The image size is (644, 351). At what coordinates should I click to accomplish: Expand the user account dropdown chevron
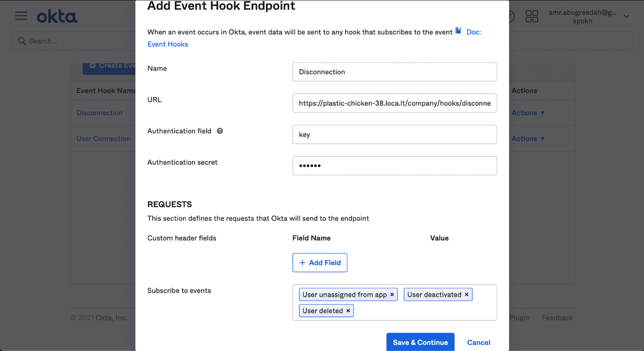(626, 17)
